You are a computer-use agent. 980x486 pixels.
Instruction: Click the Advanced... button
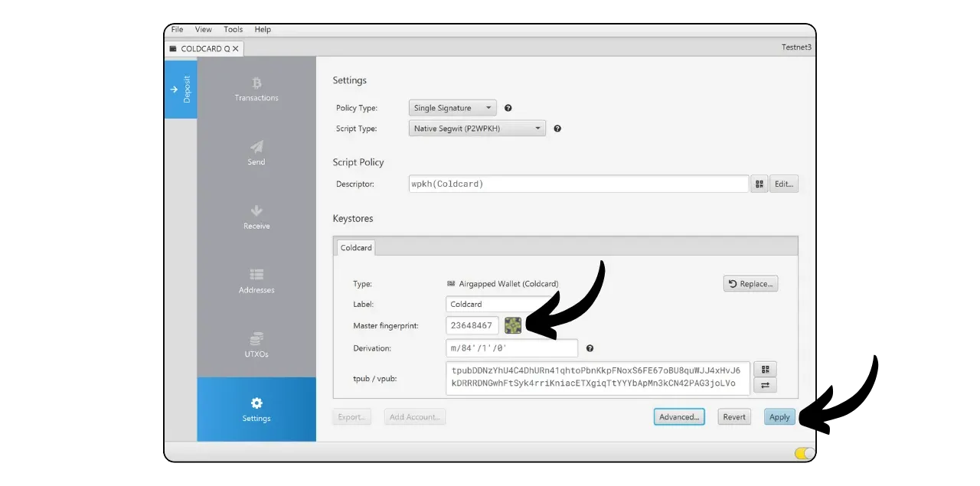[x=679, y=417]
